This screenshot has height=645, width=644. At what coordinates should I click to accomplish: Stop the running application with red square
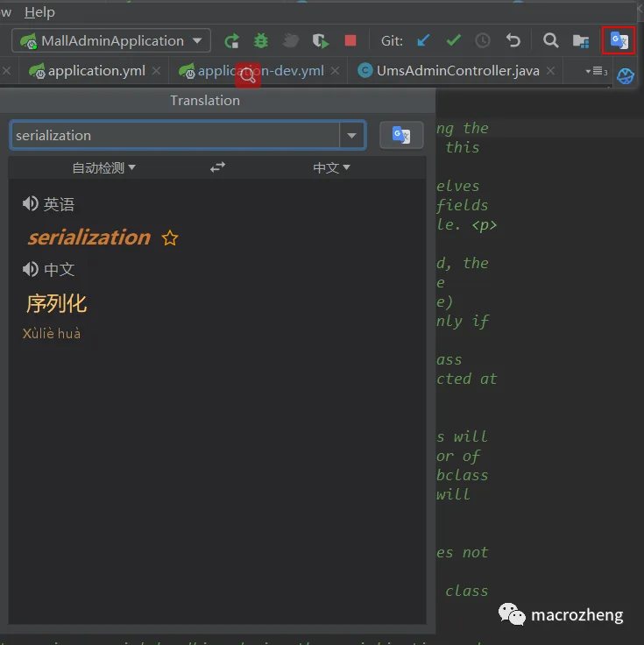(x=350, y=40)
